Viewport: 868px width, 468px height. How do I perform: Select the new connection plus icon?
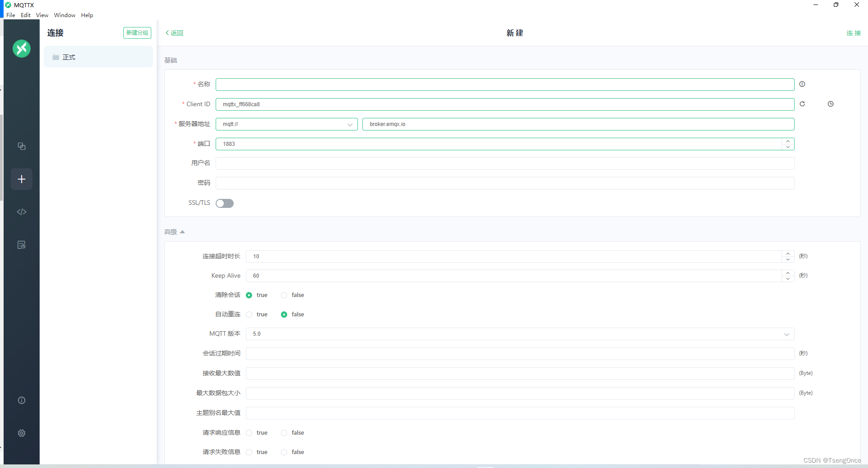[x=21, y=179]
